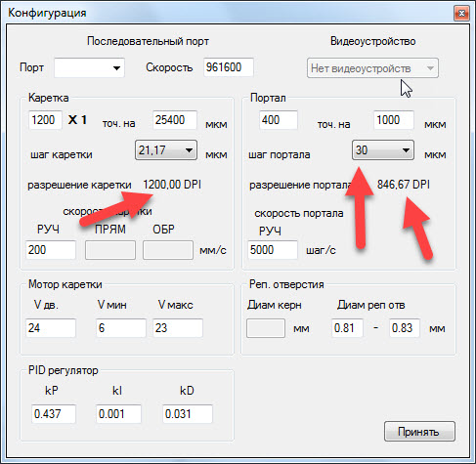476x464 pixels.
Task: Click the Портал field showing 1000 мкм
Action: [x=394, y=120]
